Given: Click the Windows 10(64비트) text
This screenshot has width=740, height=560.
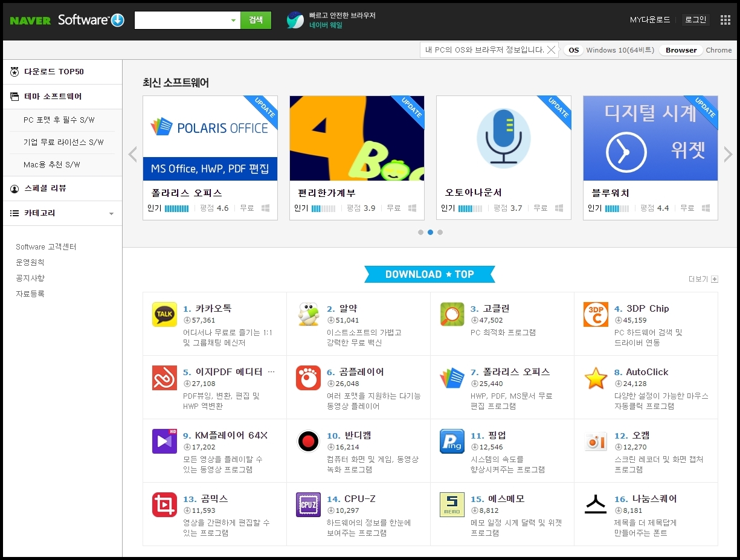Looking at the screenshot, I should click(620, 50).
